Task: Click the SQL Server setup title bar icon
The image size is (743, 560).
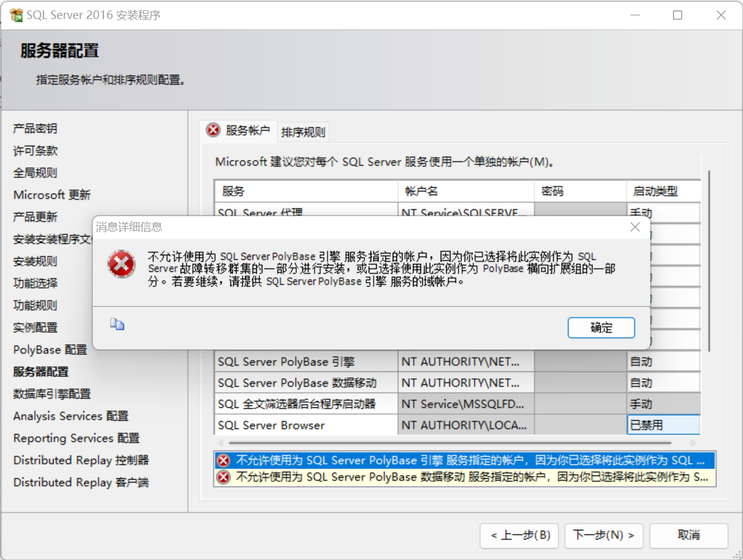Action: (16, 15)
